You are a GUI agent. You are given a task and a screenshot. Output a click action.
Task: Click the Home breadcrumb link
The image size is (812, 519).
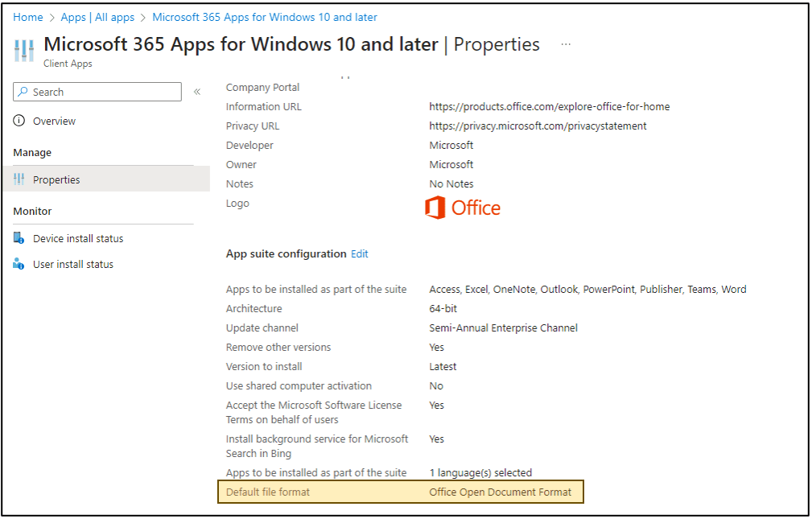pos(28,17)
